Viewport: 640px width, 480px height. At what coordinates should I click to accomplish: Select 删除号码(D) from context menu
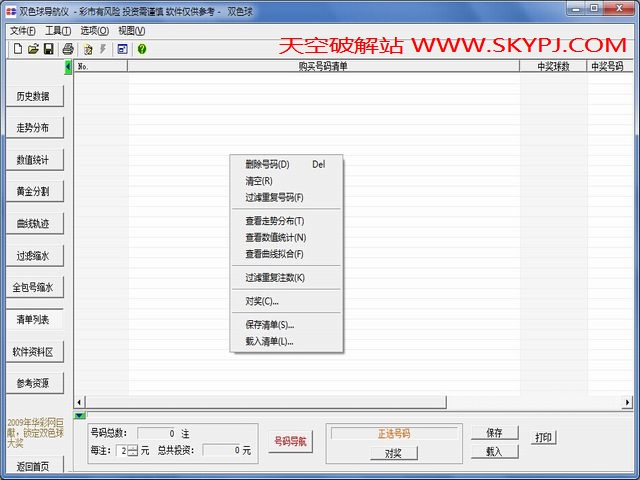coord(267,164)
